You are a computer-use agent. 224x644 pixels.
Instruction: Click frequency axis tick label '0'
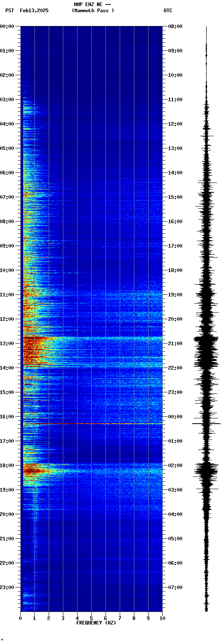click(x=20, y=618)
